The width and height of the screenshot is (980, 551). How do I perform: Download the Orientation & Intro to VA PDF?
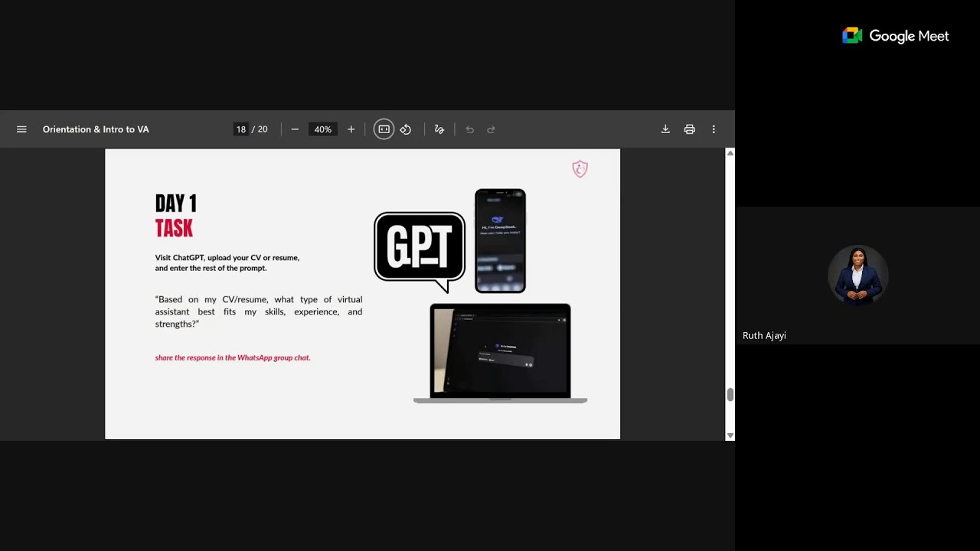665,129
